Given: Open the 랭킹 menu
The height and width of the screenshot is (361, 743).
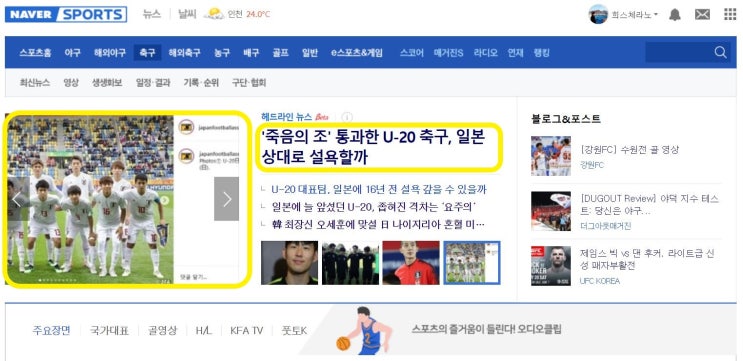Looking at the screenshot, I should point(542,53).
